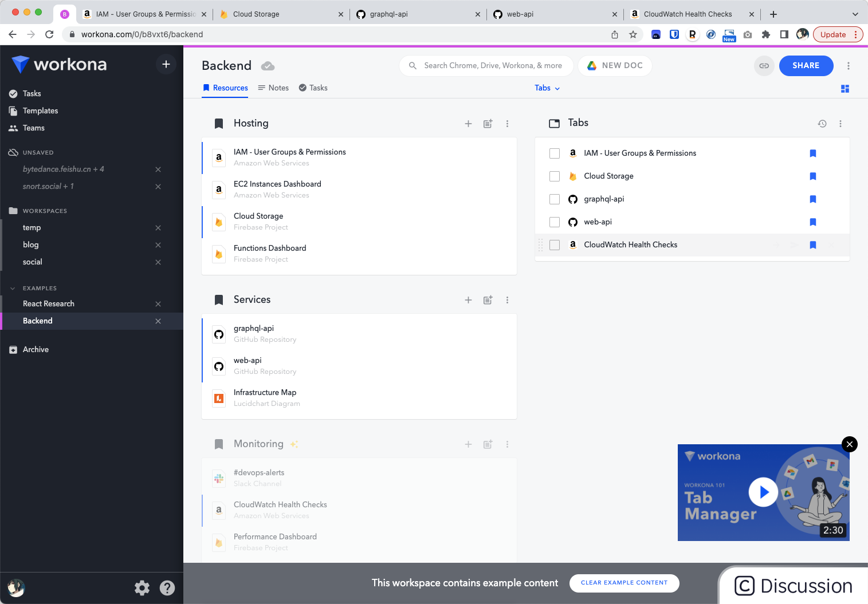Viewport: 868px width, 604px height.
Task: Close the temp workspace
Action: coord(158,228)
